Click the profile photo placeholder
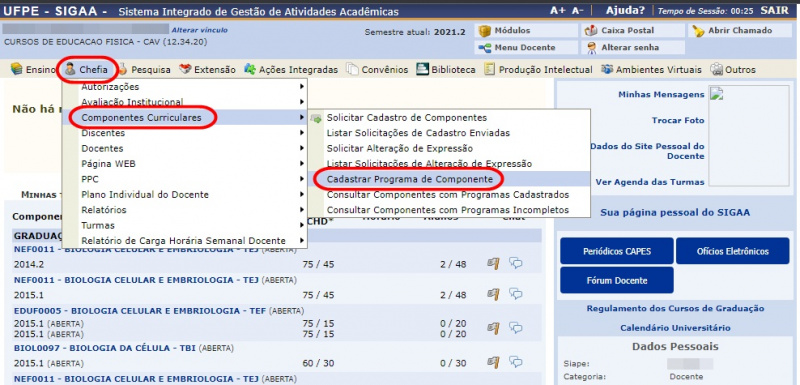The height and width of the screenshot is (385, 800). 749,136
